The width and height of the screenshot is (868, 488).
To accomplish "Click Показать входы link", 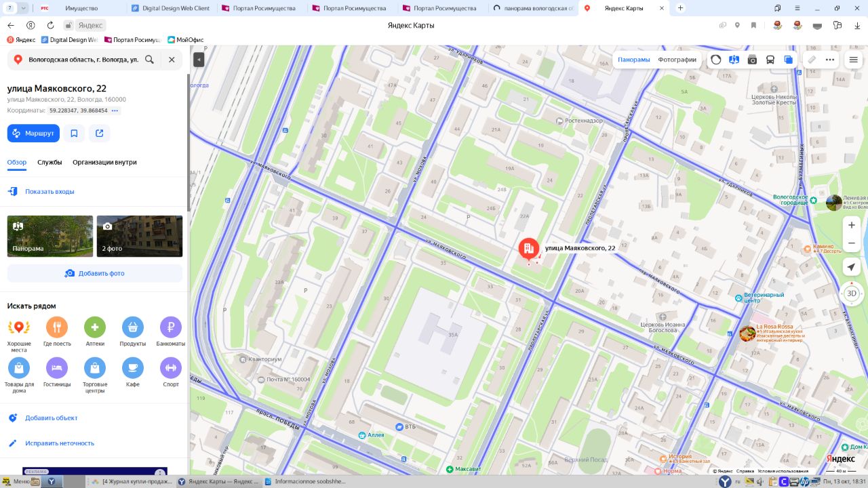I will pos(50,192).
